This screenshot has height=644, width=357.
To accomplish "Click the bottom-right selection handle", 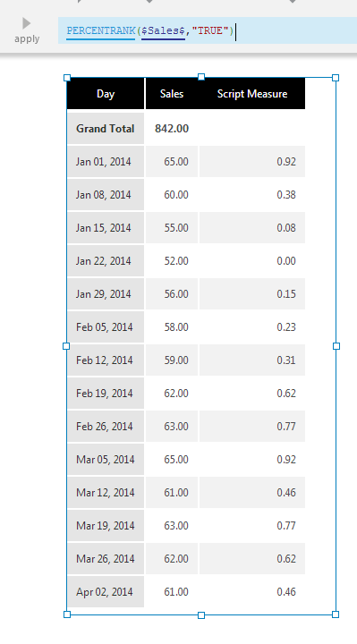I will point(336,614).
